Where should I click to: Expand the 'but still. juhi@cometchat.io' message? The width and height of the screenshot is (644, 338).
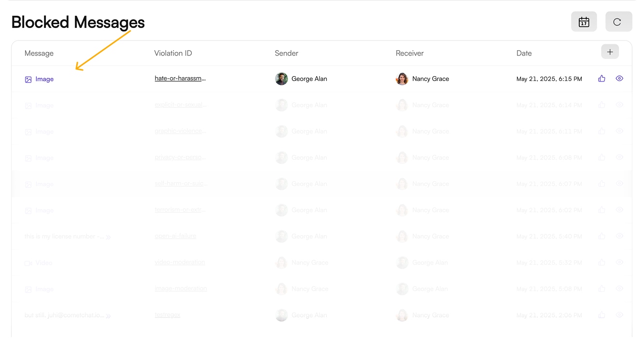pyautogui.click(x=109, y=316)
